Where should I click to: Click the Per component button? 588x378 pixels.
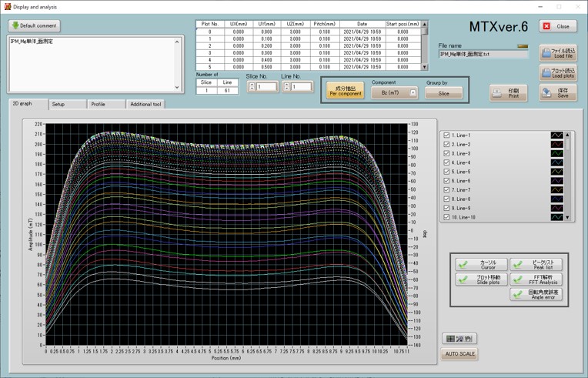346,91
